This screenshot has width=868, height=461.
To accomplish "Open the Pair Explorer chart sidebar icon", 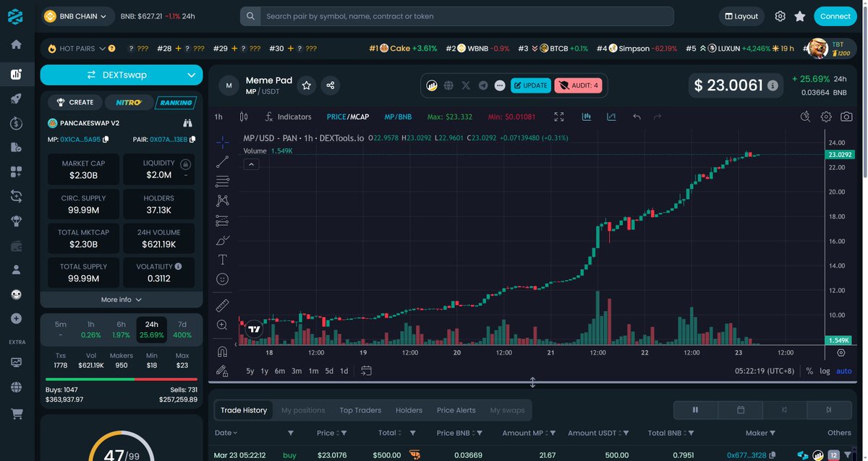I will pyautogui.click(x=16, y=74).
